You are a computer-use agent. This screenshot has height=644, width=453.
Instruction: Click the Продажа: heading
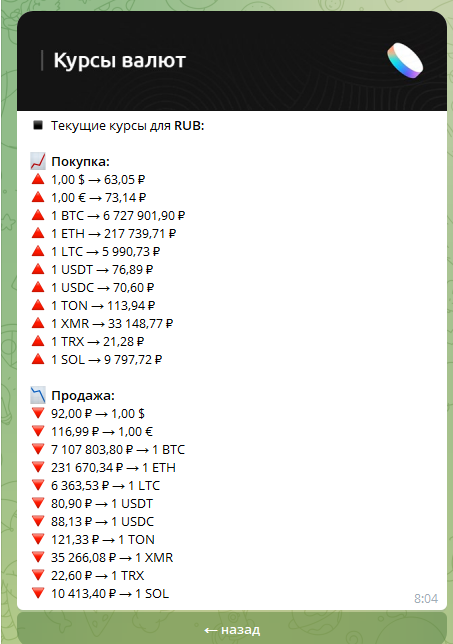click(83, 395)
